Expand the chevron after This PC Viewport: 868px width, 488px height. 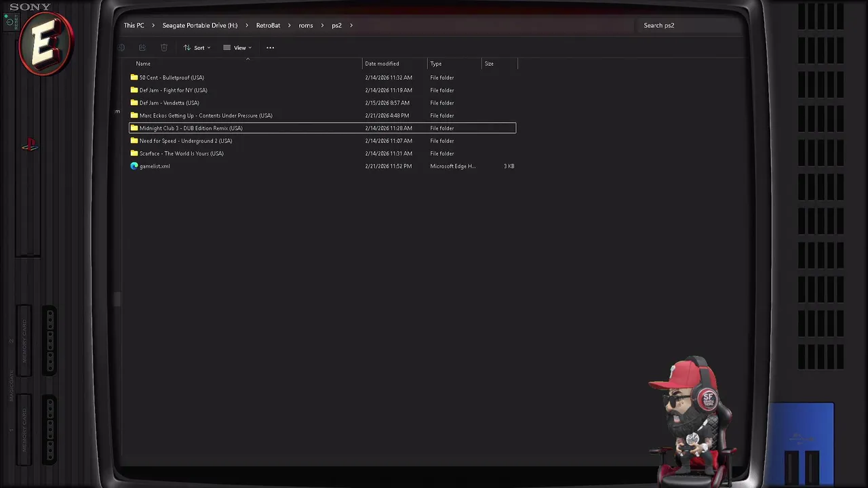153,25
